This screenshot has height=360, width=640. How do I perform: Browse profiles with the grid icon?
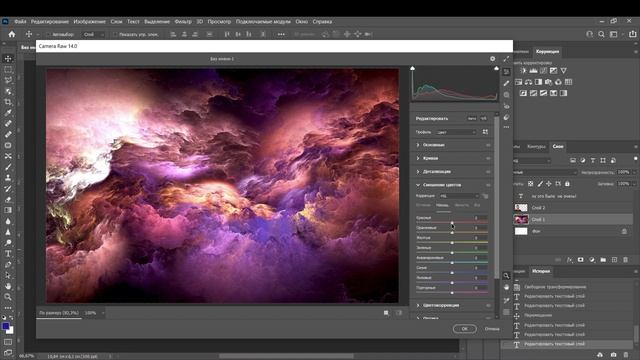coord(485,132)
